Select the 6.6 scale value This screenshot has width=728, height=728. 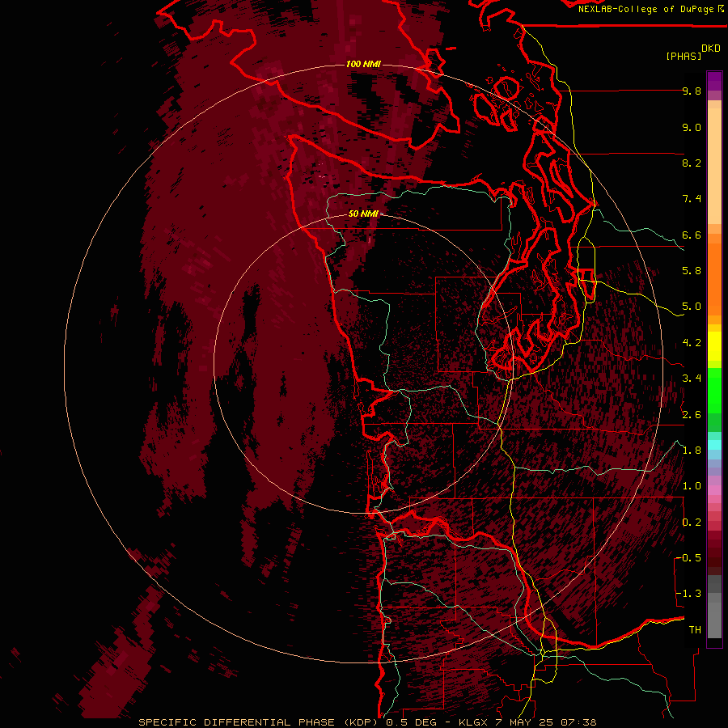692,235
